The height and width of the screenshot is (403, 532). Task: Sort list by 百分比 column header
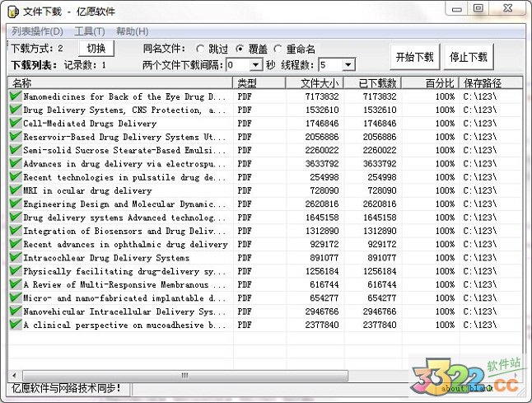click(x=430, y=83)
